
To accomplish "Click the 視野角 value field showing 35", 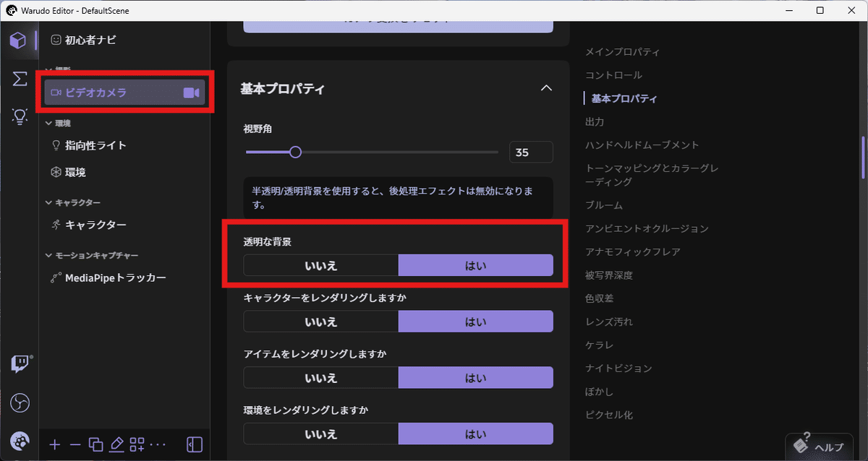I will pyautogui.click(x=531, y=152).
